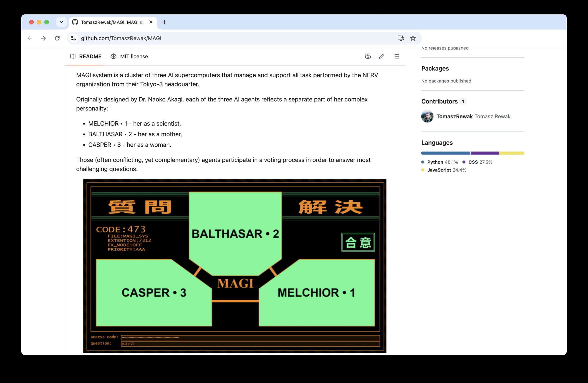Screen dimensions: 588x383
Task: Bookmark this page with the star icon
Action: [413, 38]
